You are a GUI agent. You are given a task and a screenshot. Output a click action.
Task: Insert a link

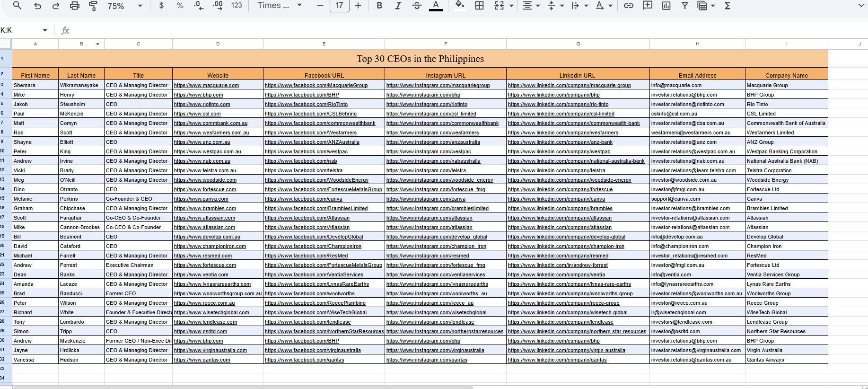(x=629, y=6)
